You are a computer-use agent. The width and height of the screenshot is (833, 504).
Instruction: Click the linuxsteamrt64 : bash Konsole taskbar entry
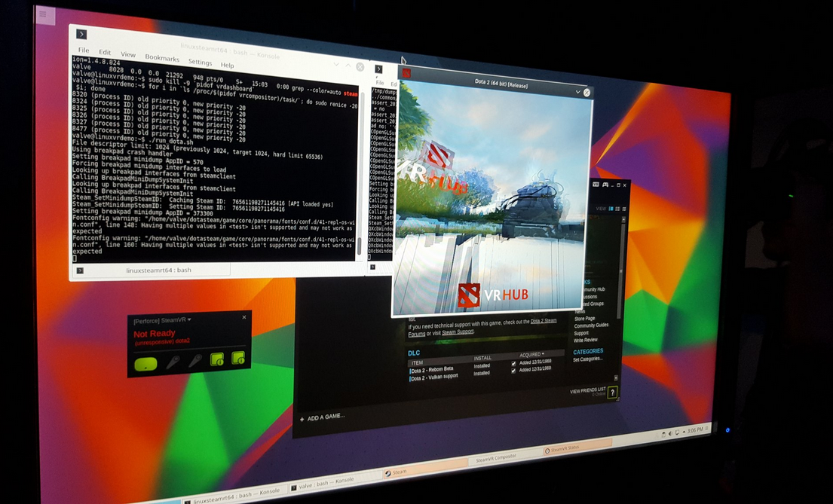click(x=232, y=496)
